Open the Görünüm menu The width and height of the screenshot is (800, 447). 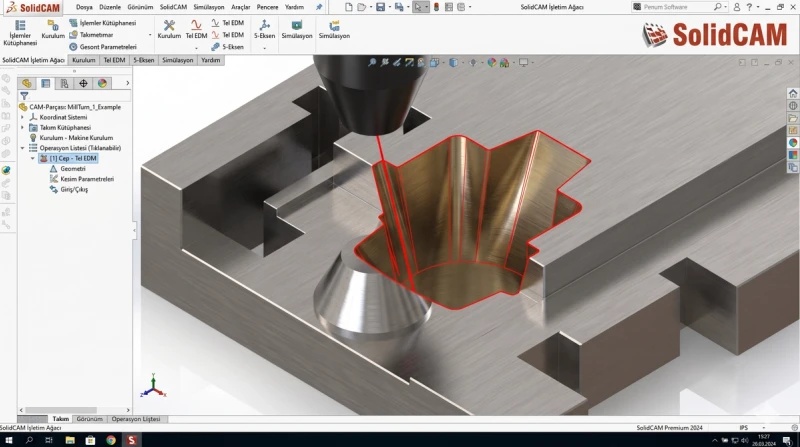(x=140, y=7)
